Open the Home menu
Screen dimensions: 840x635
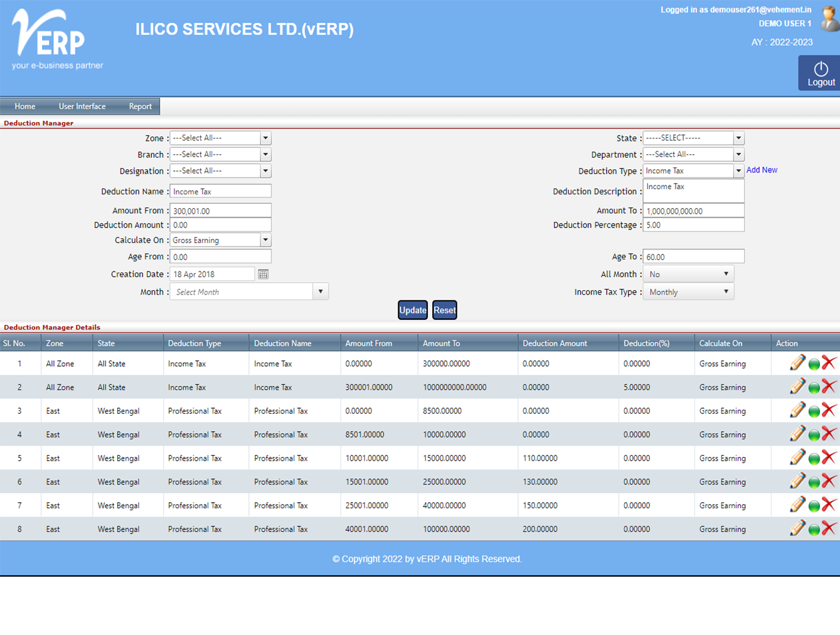(25, 107)
